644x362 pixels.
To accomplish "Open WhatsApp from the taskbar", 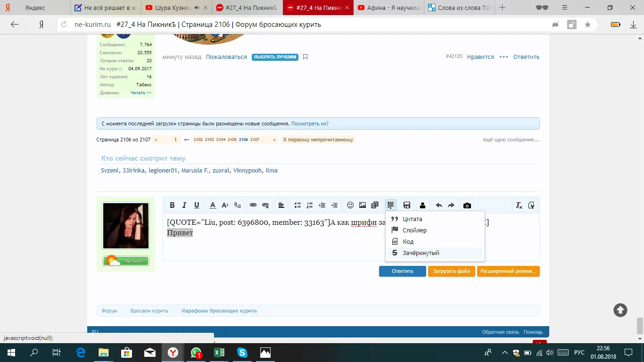I will point(196,353).
